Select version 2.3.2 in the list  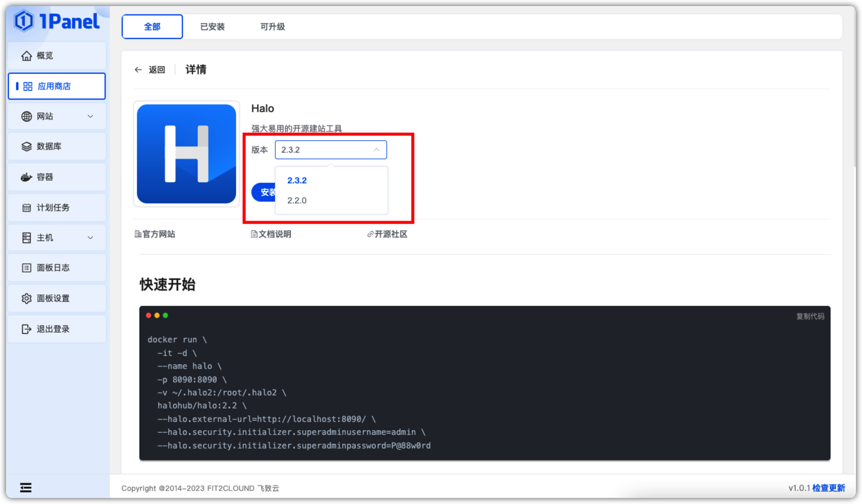click(x=297, y=180)
